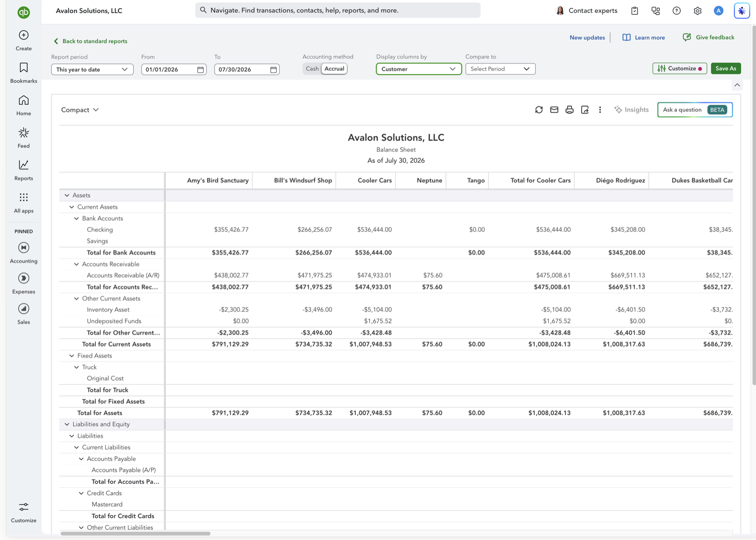
Task: Switch accounting method to Cash
Action: tap(312, 69)
